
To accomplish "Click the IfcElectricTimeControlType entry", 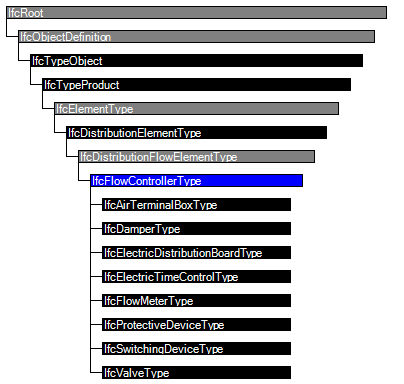I will 196,277.
